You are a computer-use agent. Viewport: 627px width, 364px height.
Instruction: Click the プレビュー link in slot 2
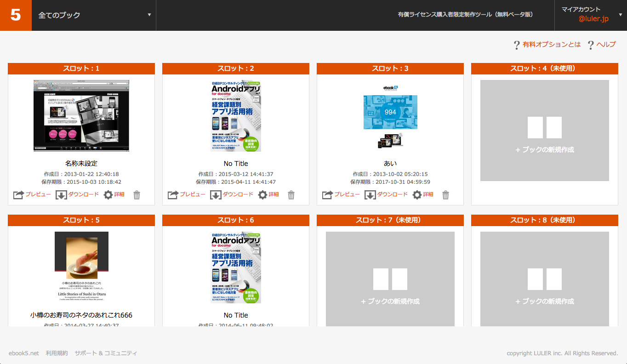click(193, 194)
